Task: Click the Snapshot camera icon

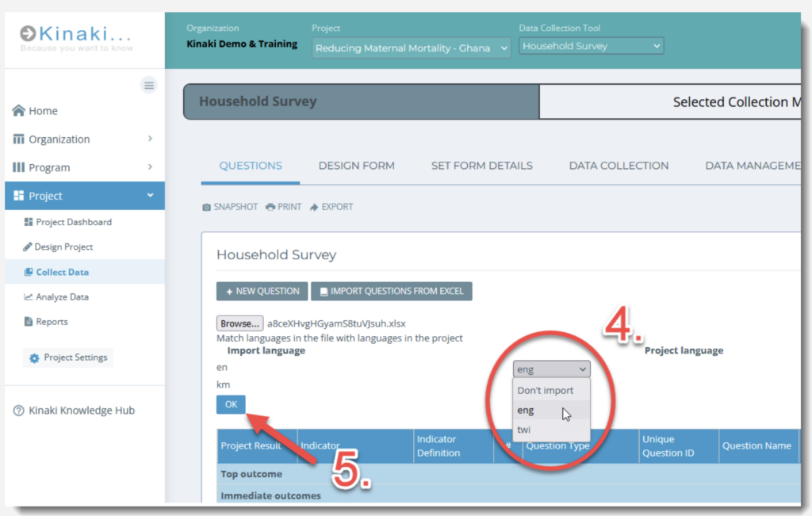Action: [x=207, y=207]
